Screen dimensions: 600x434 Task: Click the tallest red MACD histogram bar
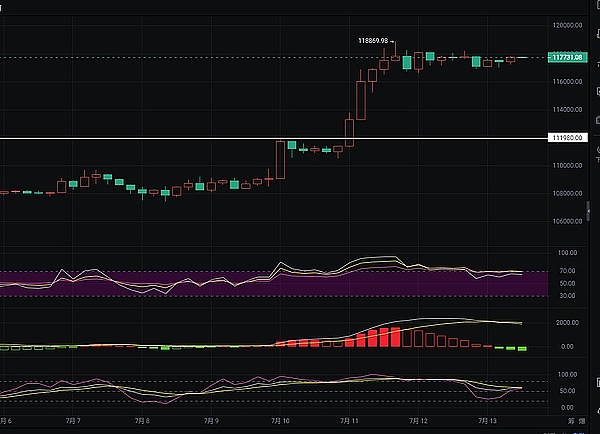[395, 336]
